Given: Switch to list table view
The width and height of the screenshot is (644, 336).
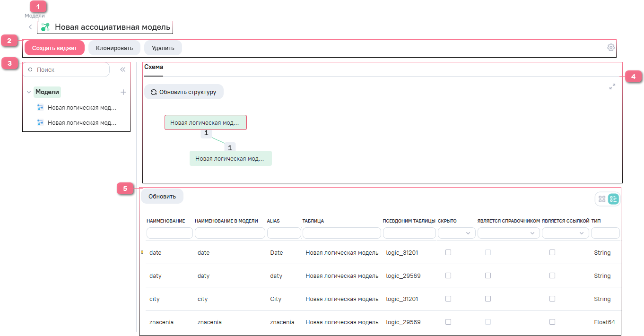Looking at the screenshot, I should [x=614, y=199].
